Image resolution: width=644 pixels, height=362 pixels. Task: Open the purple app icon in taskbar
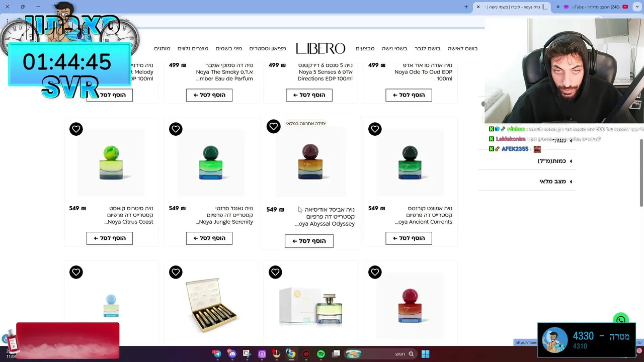262,354
